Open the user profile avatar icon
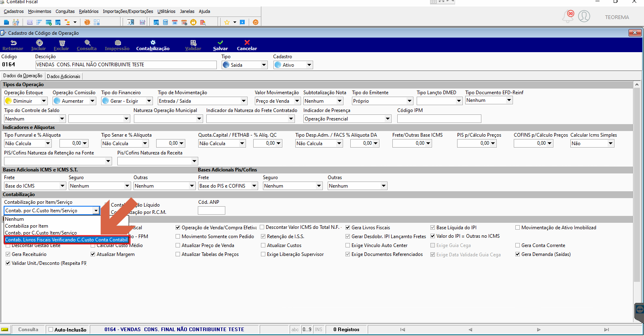Image resolution: width=644 pixels, height=336 pixels. (x=584, y=16)
